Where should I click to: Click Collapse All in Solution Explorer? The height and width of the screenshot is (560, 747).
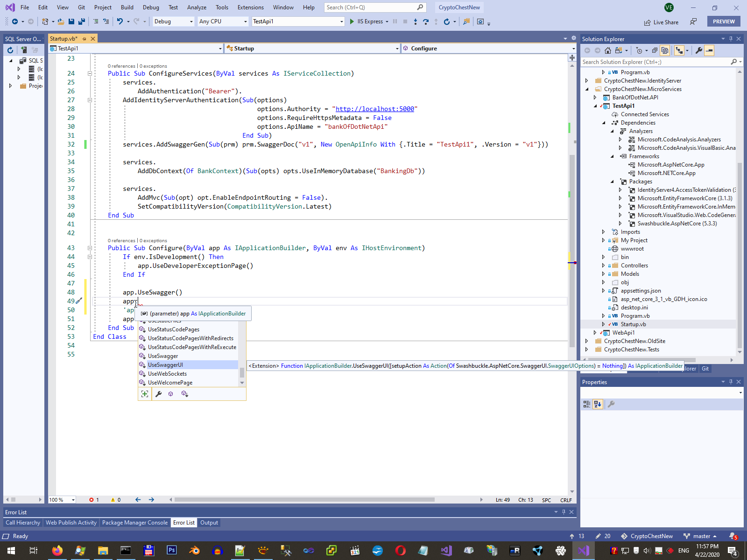[x=655, y=50]
